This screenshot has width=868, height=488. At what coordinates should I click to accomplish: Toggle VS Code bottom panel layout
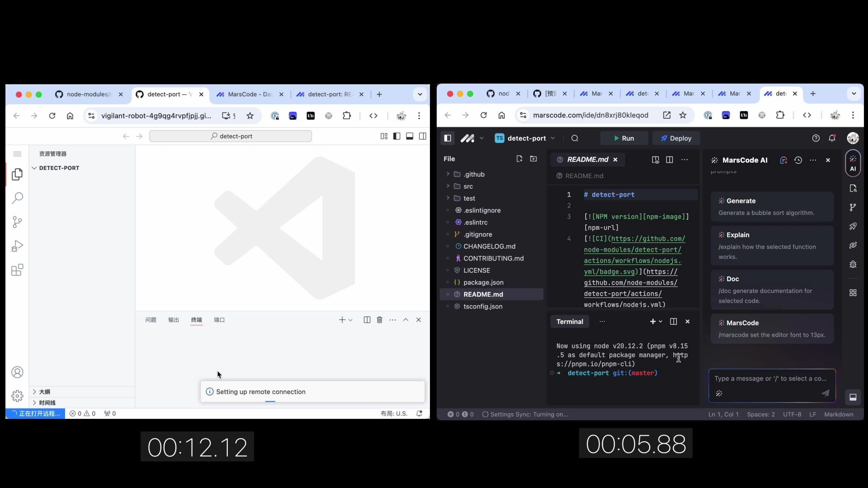tap(410, 136)
